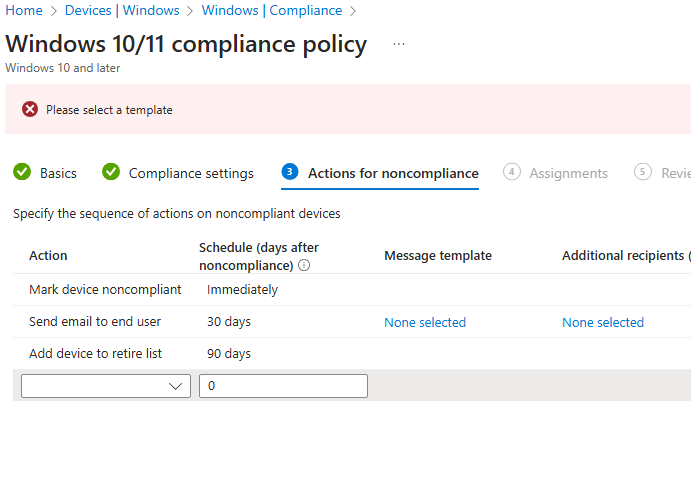Select message template None selected link

click(425, 322)
